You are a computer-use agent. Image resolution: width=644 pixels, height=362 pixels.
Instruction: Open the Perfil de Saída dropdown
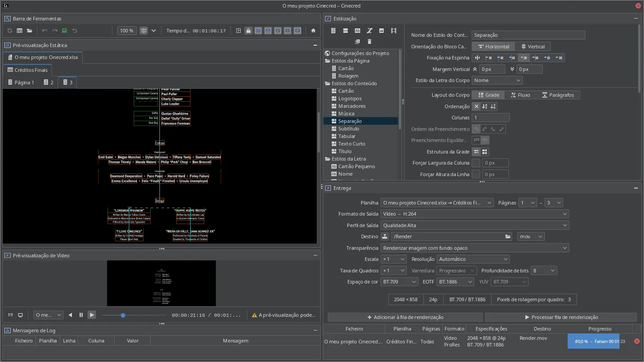(x=475, y=225)
